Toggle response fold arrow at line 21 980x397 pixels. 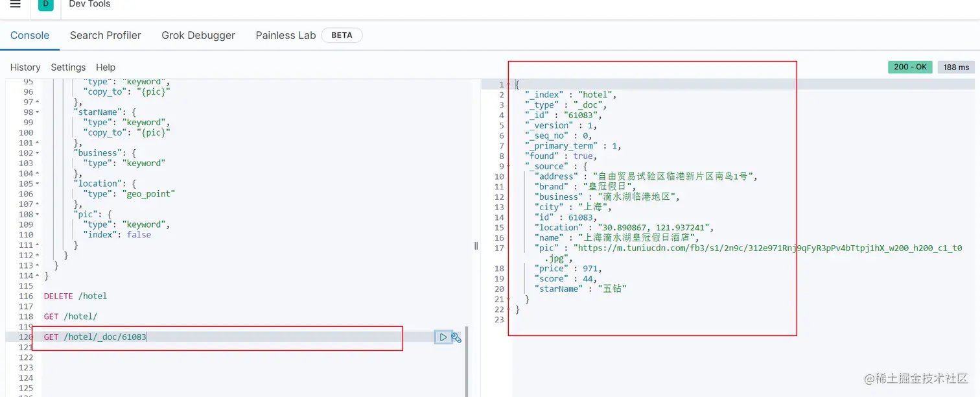(508, 300)
